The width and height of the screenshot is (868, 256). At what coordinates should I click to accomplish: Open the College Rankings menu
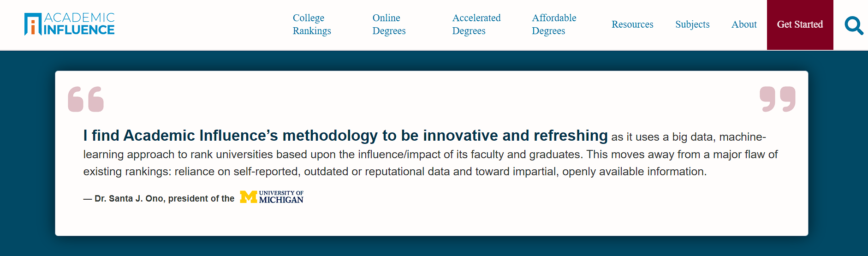312,24
